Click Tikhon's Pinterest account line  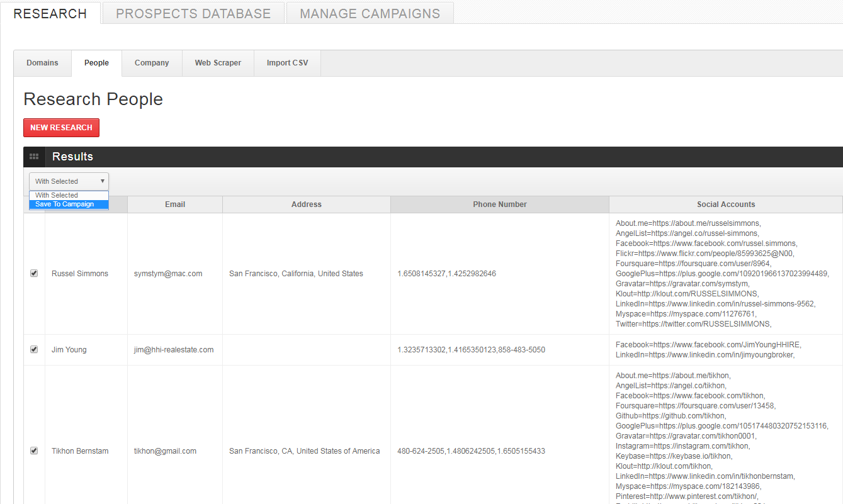click(x=686, y=496)
